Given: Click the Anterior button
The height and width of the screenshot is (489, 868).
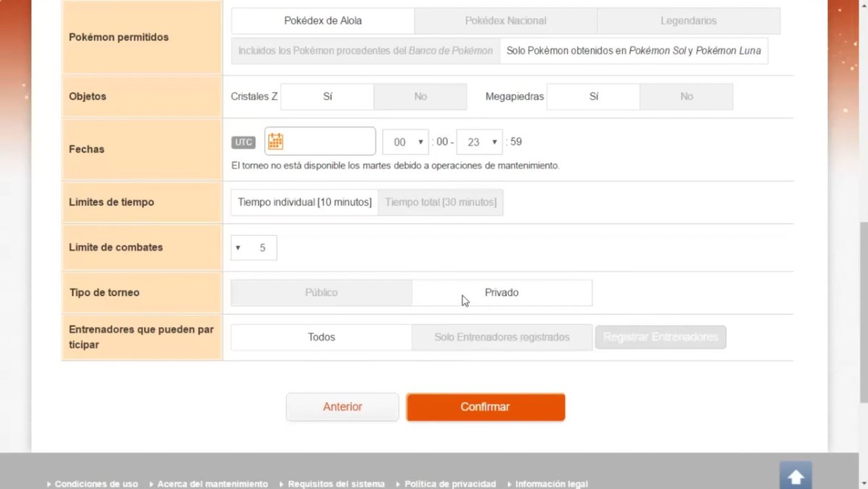Looking at the screenshot, I should (x=343, y=407).
